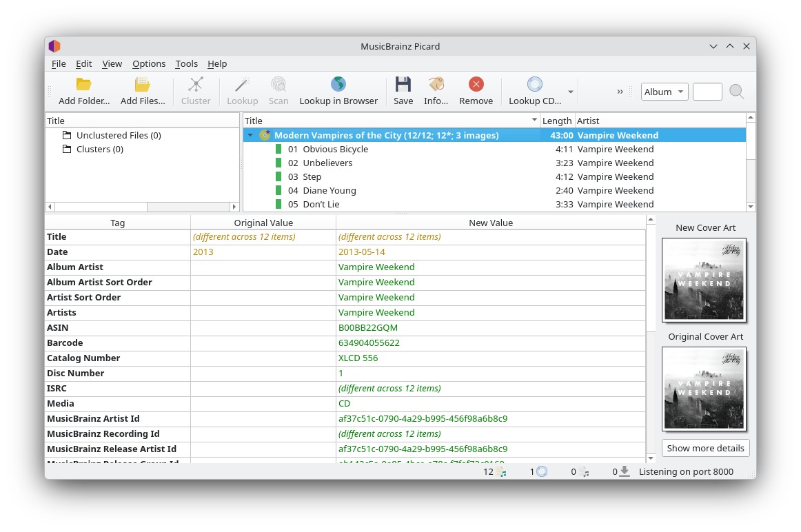Click the green status icon of Diane Young

pos(278,190)
